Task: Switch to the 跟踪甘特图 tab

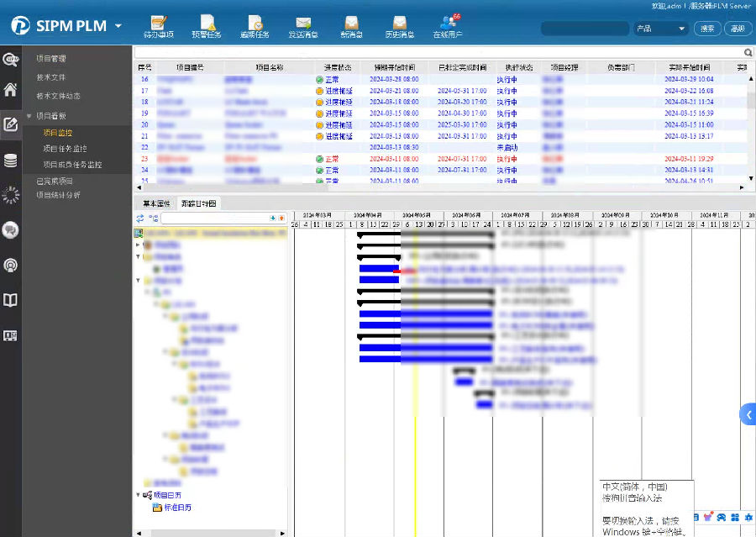Action: (198, 203)
